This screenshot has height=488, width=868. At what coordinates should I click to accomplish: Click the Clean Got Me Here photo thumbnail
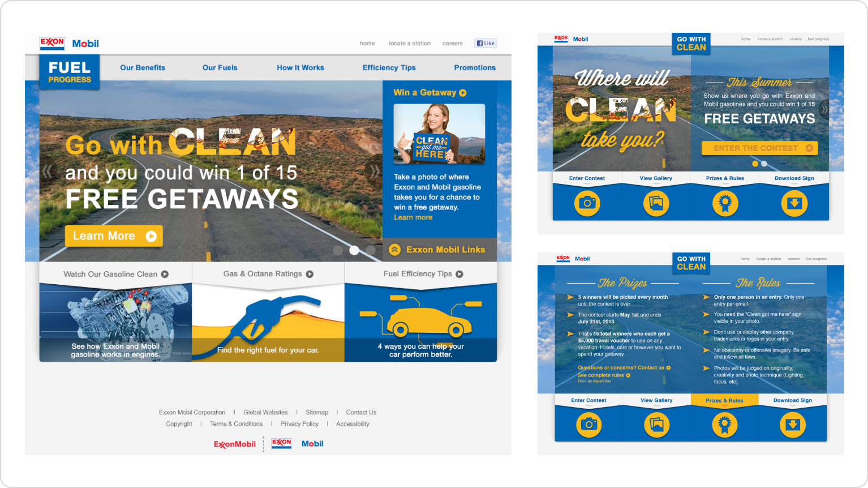(x=439, y=134)
